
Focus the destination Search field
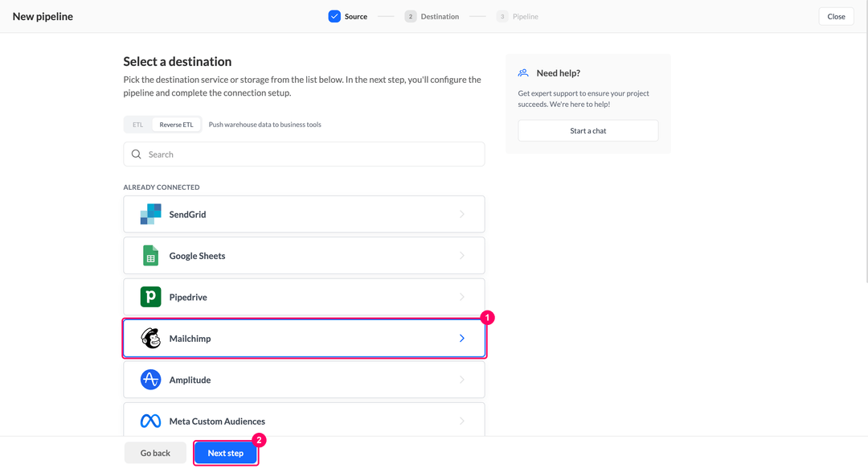(304, 154)
